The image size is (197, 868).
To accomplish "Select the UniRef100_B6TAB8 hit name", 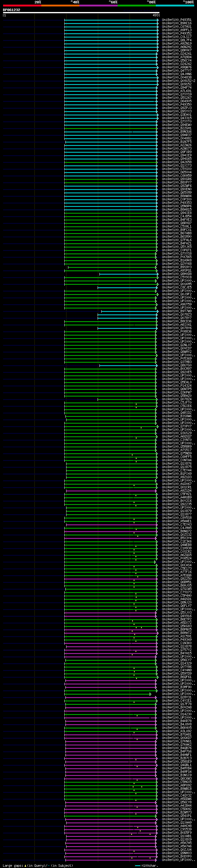I will (x=176, y=233).
